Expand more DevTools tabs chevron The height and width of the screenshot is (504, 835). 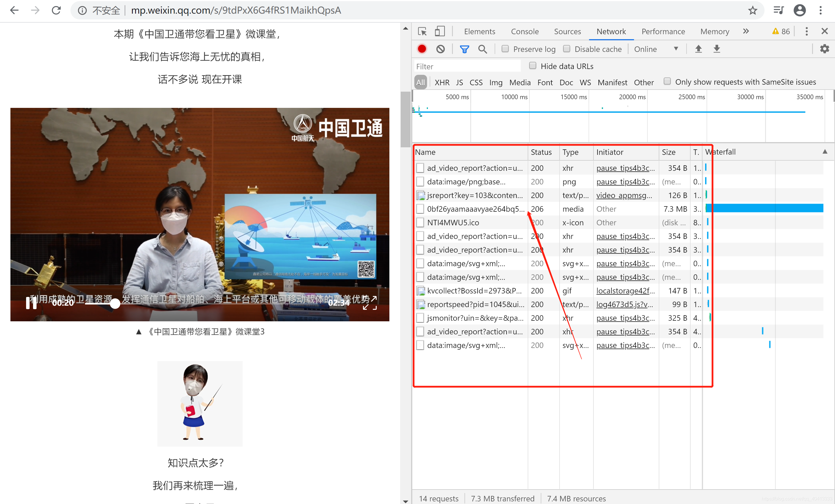745,32
